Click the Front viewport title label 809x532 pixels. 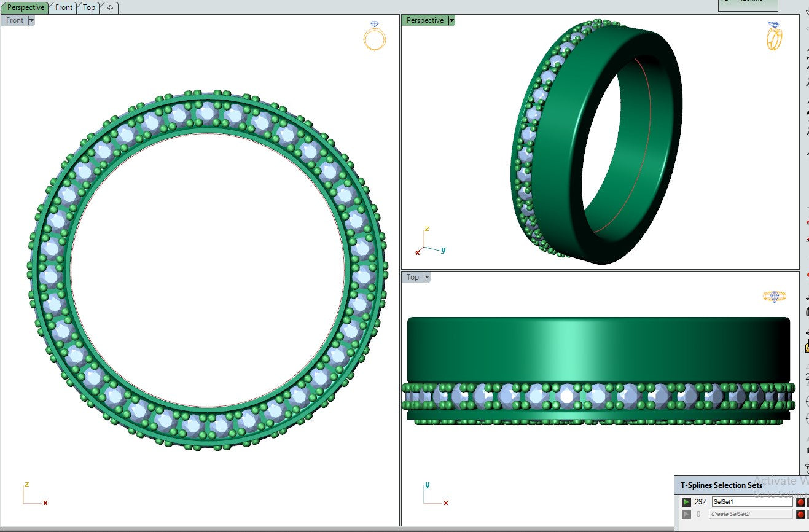pos(15,20)
